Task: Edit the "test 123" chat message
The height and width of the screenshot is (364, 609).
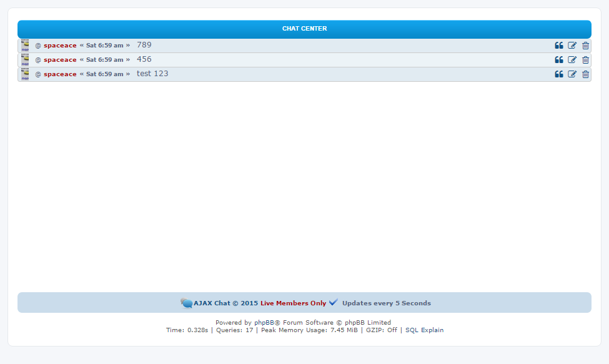Action: point(572,74)
